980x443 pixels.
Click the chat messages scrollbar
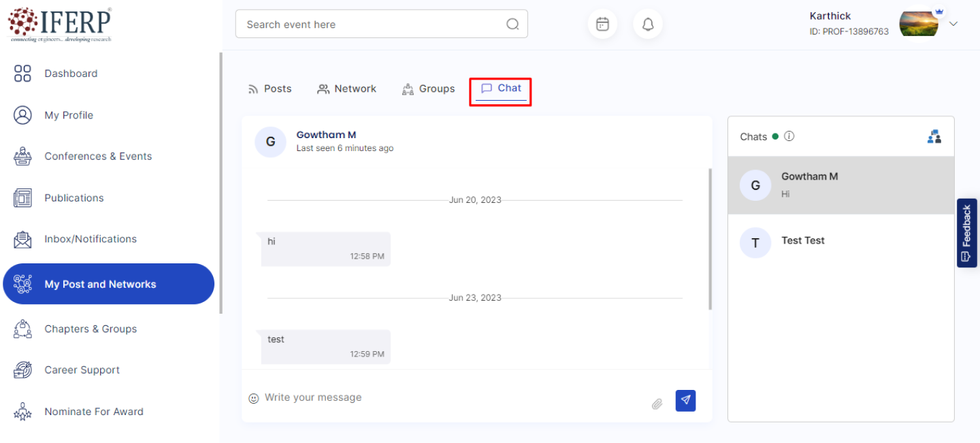709,238
